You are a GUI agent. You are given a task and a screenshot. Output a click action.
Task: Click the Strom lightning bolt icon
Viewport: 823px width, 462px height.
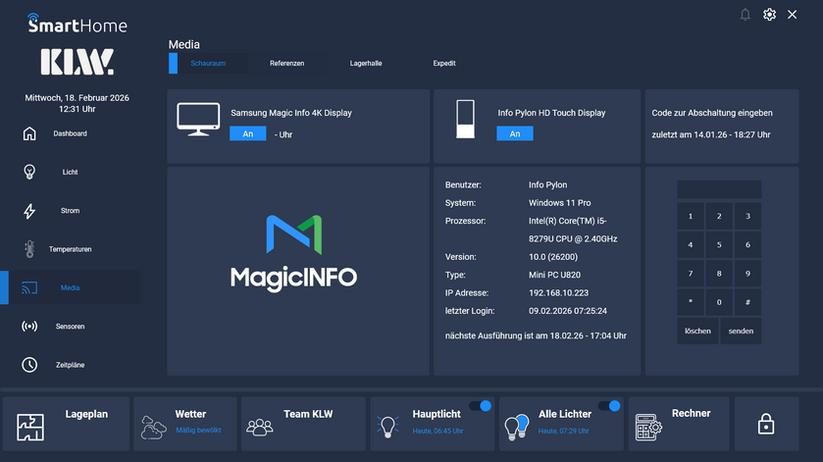[29, 211]
